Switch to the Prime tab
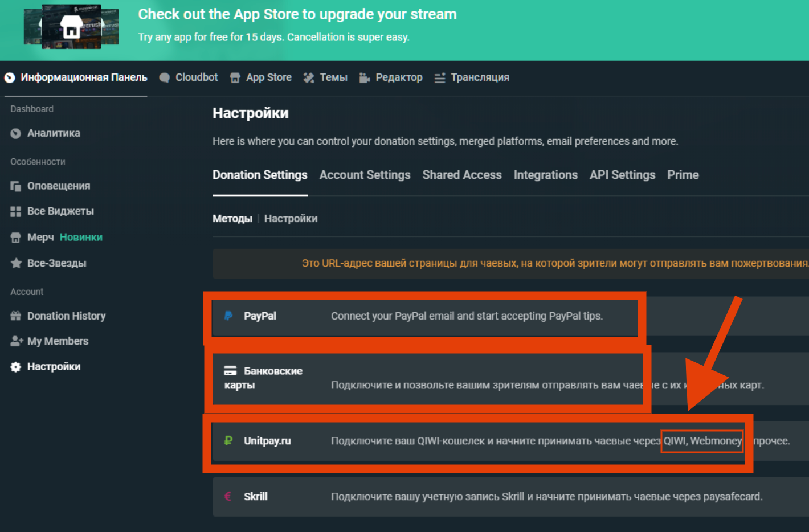The height and width of the screenshot is (532, 809). point(683,175)
